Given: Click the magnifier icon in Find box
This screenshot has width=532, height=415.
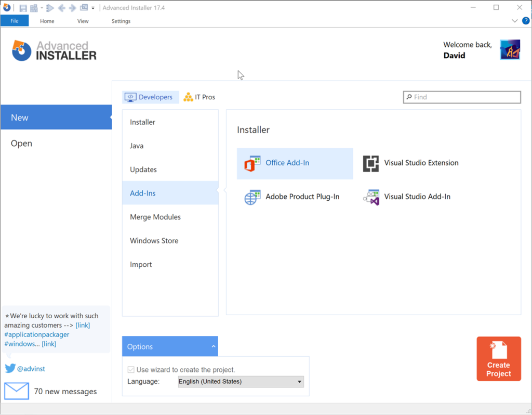Looking at the screenshot, I should tap(409, 97).
